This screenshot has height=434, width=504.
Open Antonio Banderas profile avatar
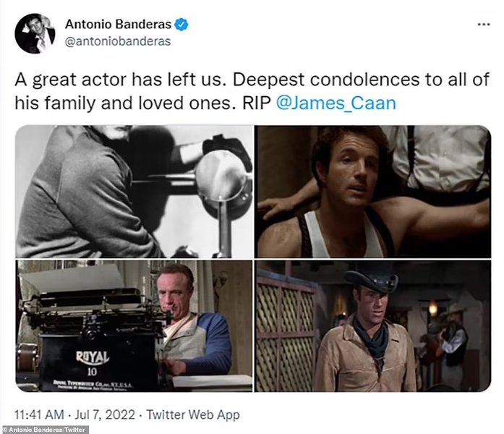pos(35,33)
